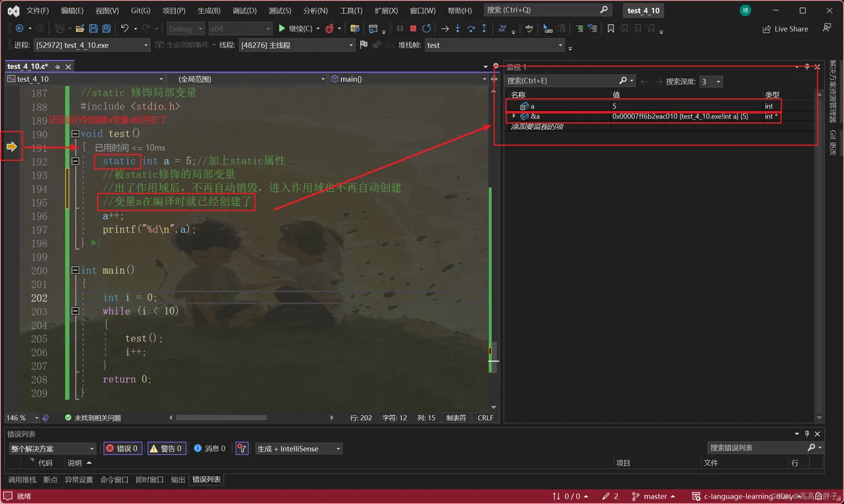Viewport: 844px width, 504px height.
Task: Switch to the Call Stack tab (调用堆栈)
Action: [x=22, y=480]
